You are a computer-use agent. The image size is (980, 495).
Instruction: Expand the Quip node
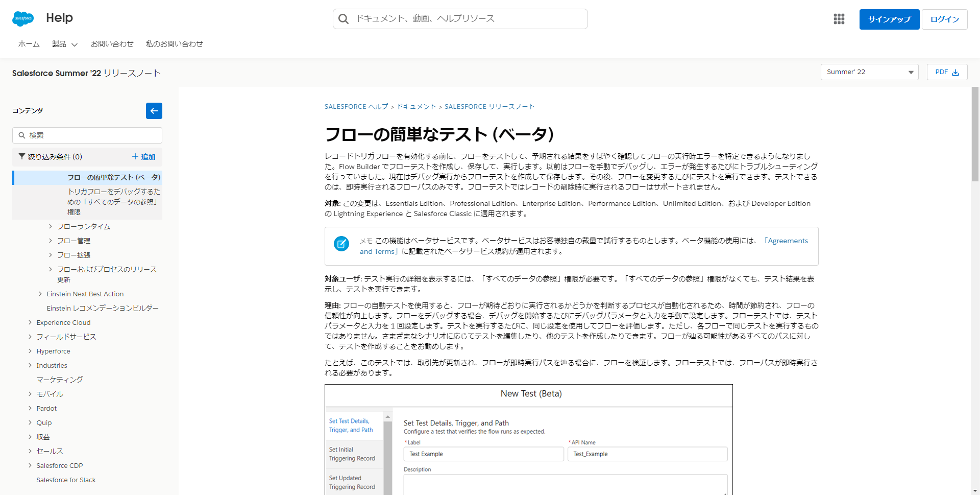pos(30,422)
